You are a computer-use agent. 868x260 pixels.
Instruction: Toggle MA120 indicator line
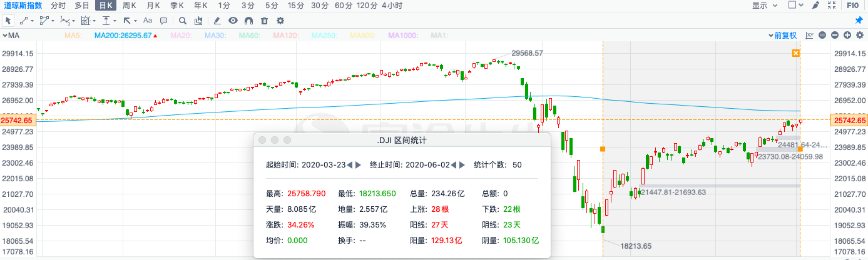click(x=287, y=36)
